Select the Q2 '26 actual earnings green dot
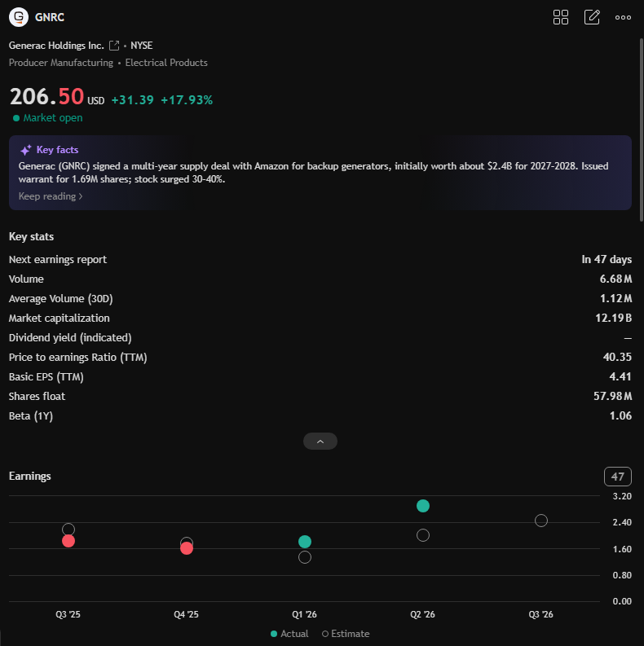The image size is (644, 646). coord(423,506)
